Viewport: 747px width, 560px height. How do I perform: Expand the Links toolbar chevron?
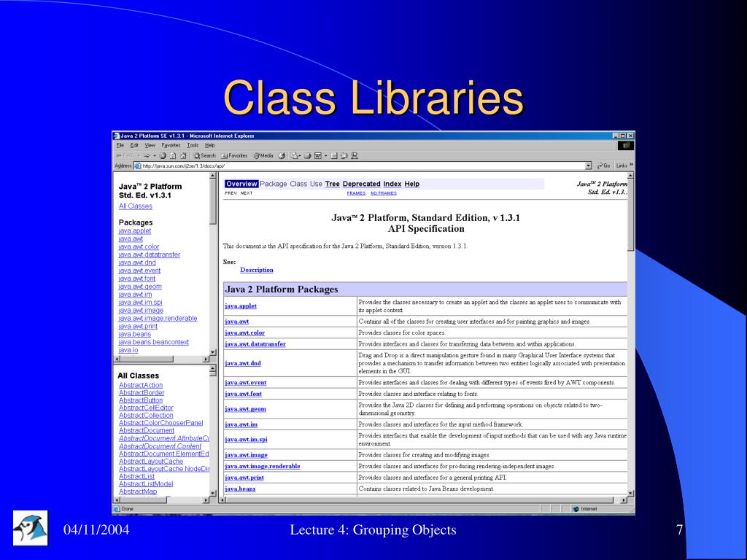631,166
